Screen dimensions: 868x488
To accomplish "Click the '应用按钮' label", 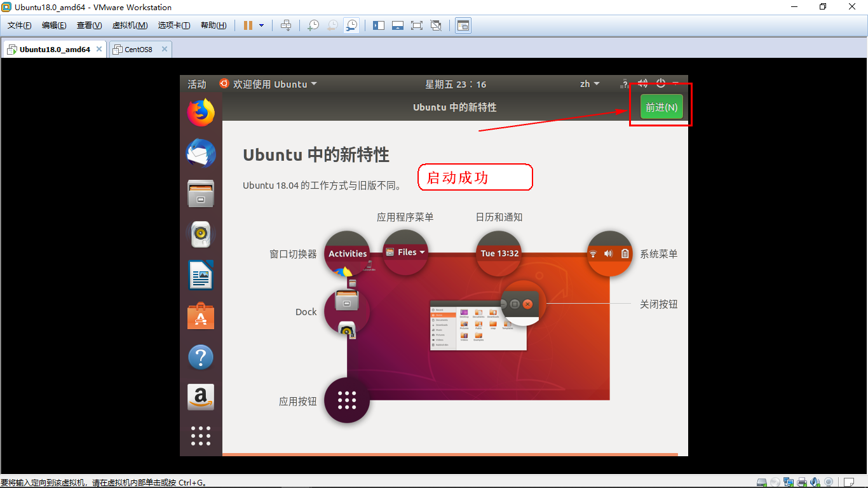I will (298, 402).
